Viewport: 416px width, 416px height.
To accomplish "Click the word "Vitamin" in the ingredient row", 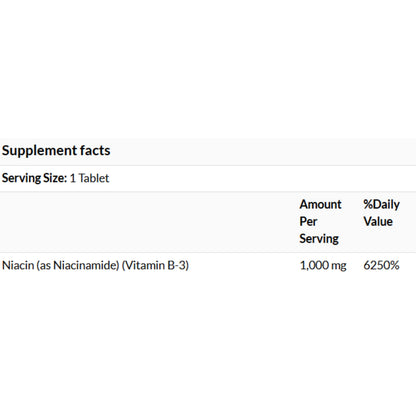I will coord(144,265).
